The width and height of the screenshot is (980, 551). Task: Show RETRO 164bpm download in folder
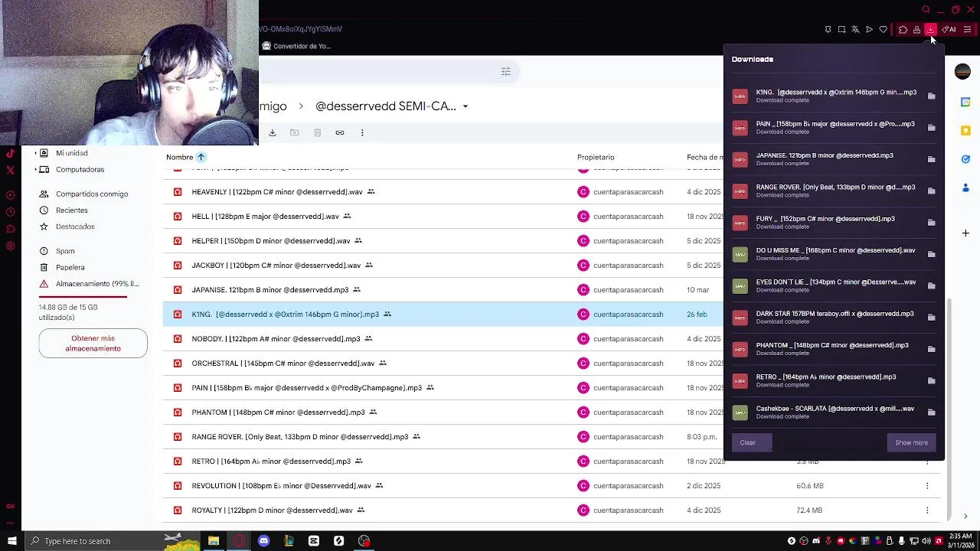click(931, 381)
